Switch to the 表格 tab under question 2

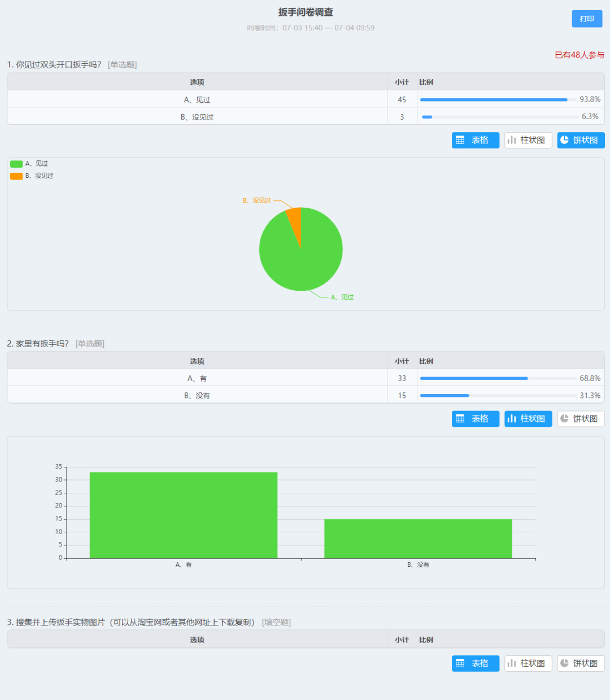pos(475,418)
